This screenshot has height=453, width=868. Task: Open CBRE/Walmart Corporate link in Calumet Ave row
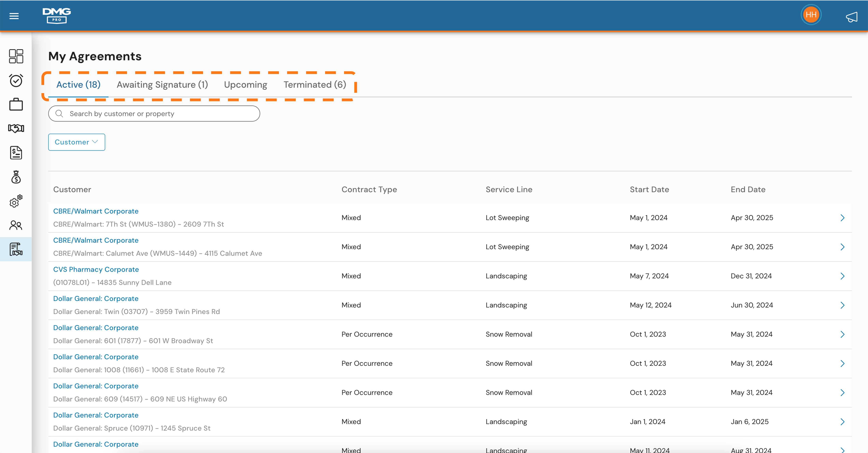pos(96,240)
